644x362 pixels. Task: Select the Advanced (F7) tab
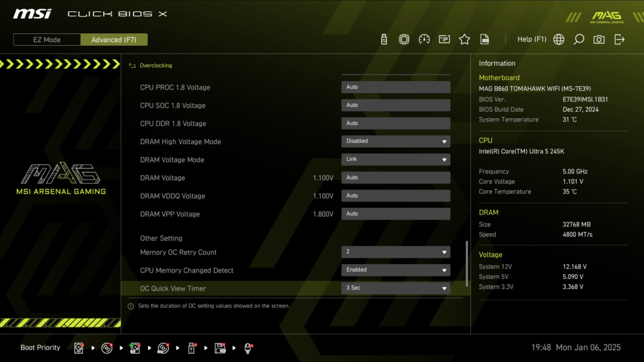click(x=114, y=39)
